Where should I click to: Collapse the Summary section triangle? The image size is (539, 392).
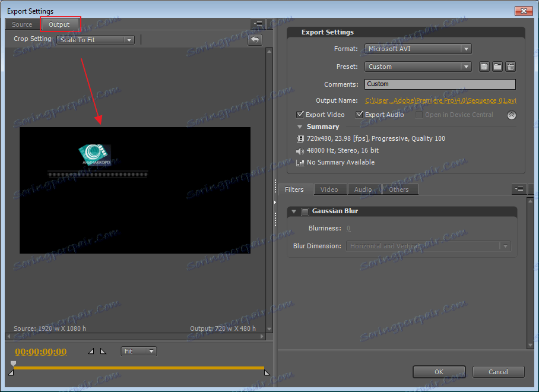click(x=299, y=127)
